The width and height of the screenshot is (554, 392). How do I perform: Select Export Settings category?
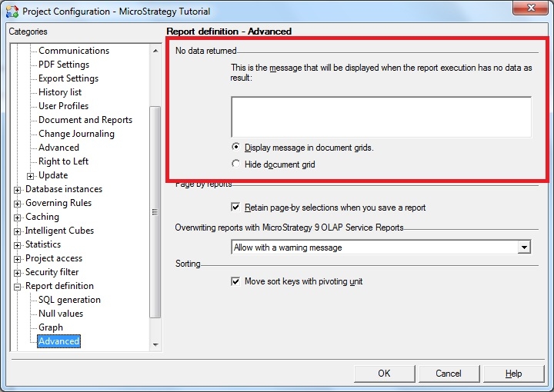(x=68, y=78)
